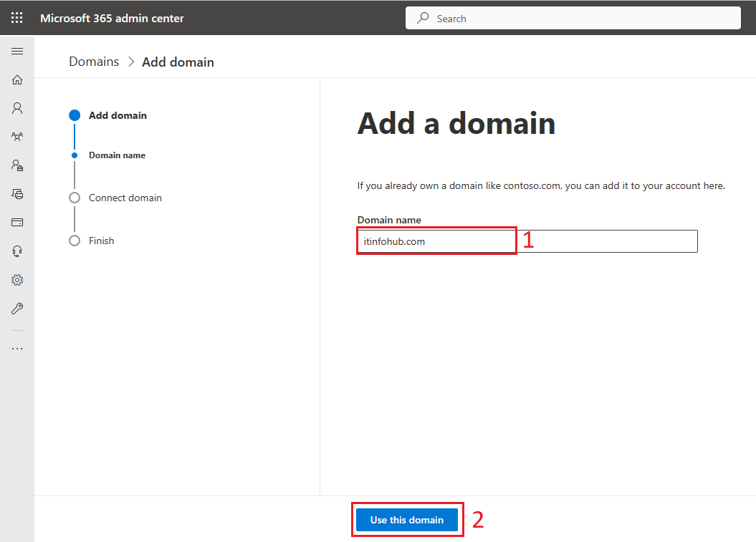756x542 pixels.
Task: Go to Home in the sidebar
Action: point(17,80)
